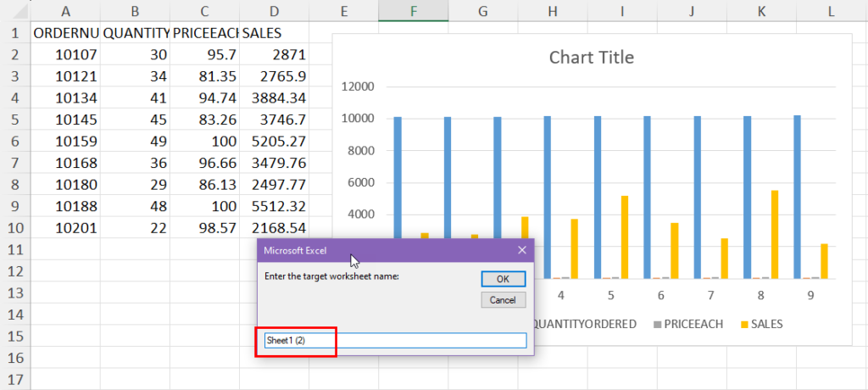The image size is (868, 390).
Task: Select quantity cell with value 41
Action: point(135,98)
